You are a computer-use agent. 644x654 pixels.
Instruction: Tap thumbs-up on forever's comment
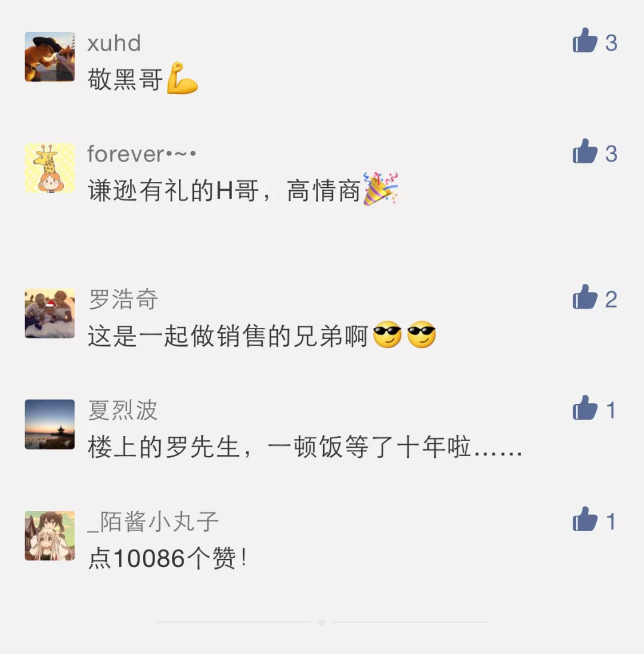click(585, 151)
